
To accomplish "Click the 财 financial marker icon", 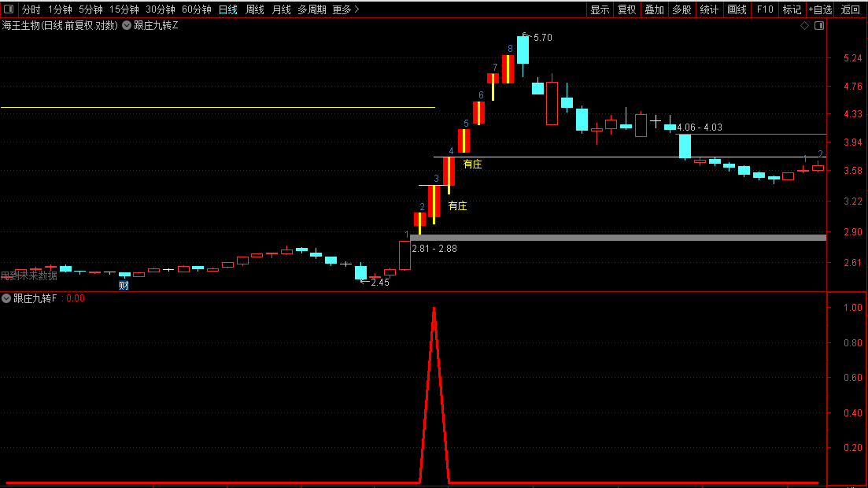I will click(x=124, y=285).
